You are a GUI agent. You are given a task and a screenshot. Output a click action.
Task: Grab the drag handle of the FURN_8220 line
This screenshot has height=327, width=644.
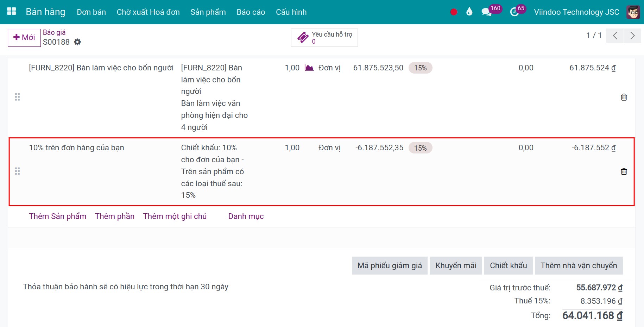17,97
